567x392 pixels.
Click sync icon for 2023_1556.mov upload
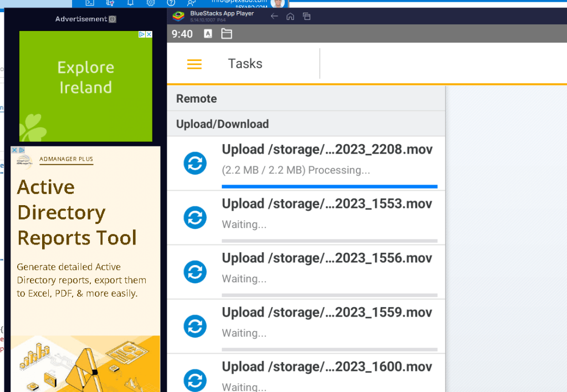(195, 272)
